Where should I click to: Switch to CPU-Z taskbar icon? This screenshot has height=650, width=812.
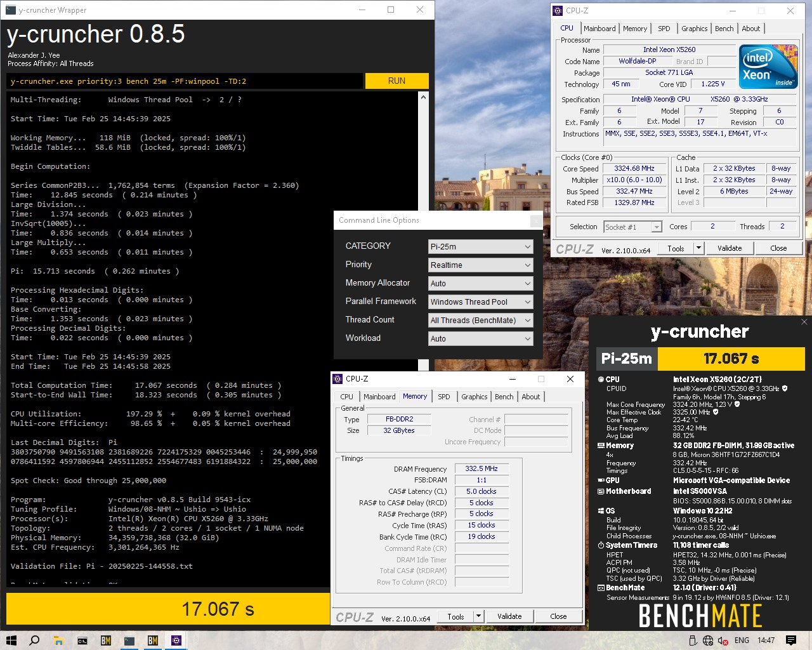point(176,640)
